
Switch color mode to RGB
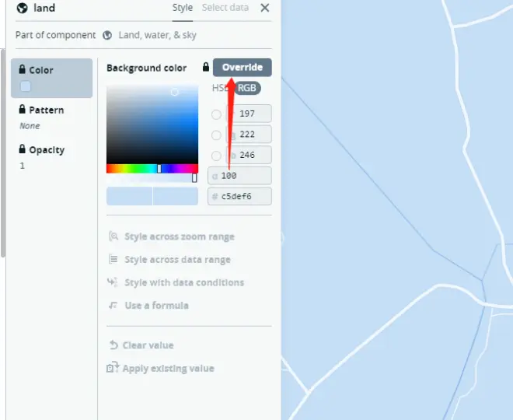pos(247,88)
